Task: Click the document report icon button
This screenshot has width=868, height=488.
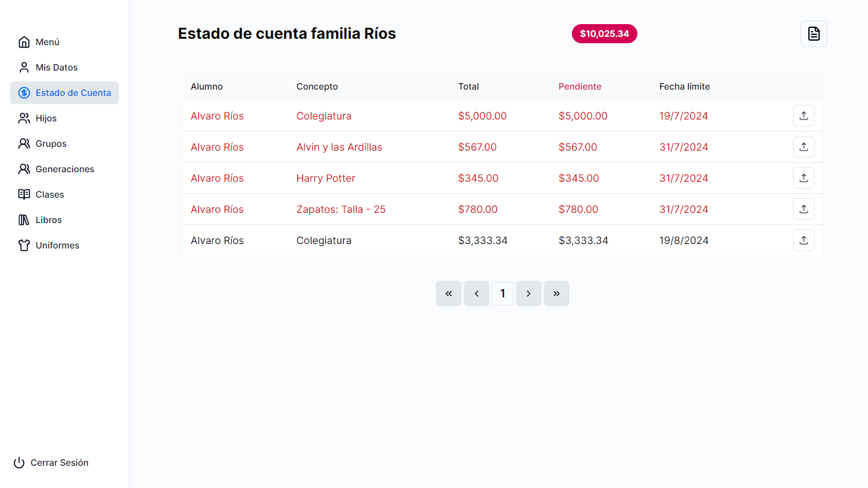Action: [x=813, y=34]
